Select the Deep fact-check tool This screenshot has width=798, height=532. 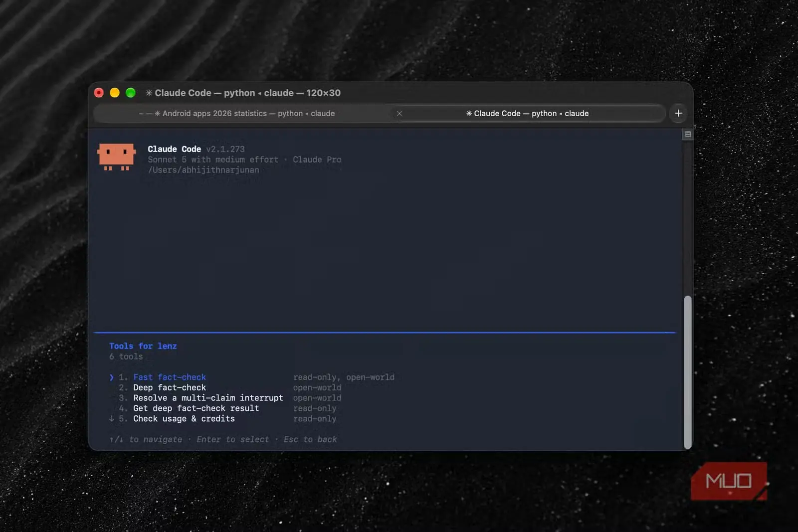tap(170, 388)
